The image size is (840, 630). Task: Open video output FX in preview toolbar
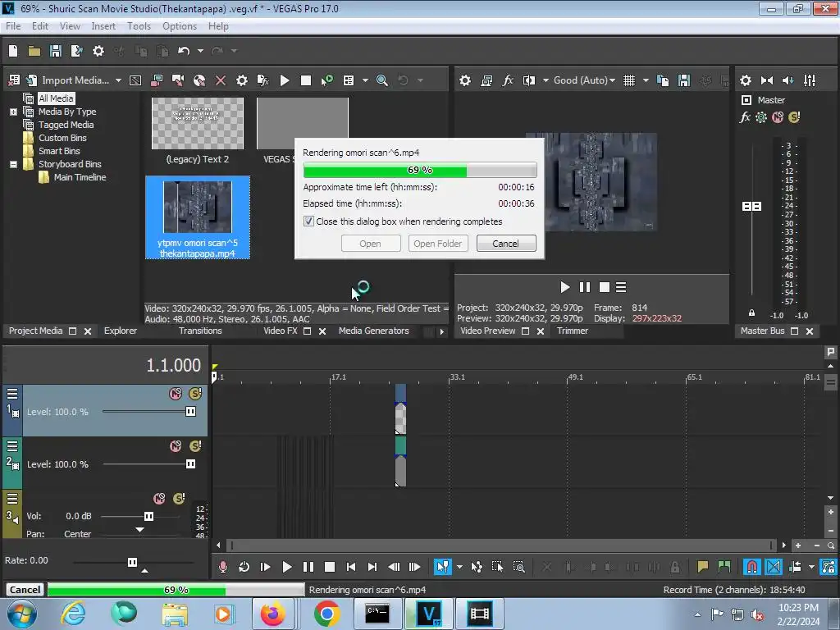507,80
